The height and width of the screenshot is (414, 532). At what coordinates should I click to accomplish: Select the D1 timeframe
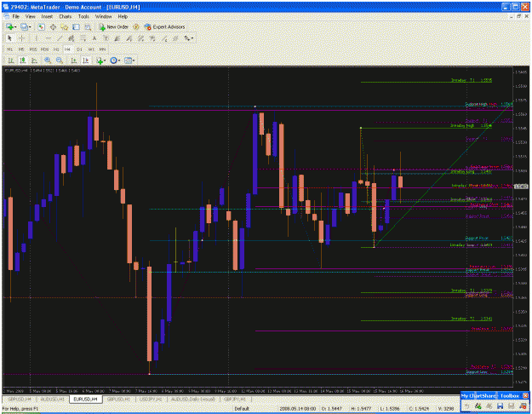point(79,49)
